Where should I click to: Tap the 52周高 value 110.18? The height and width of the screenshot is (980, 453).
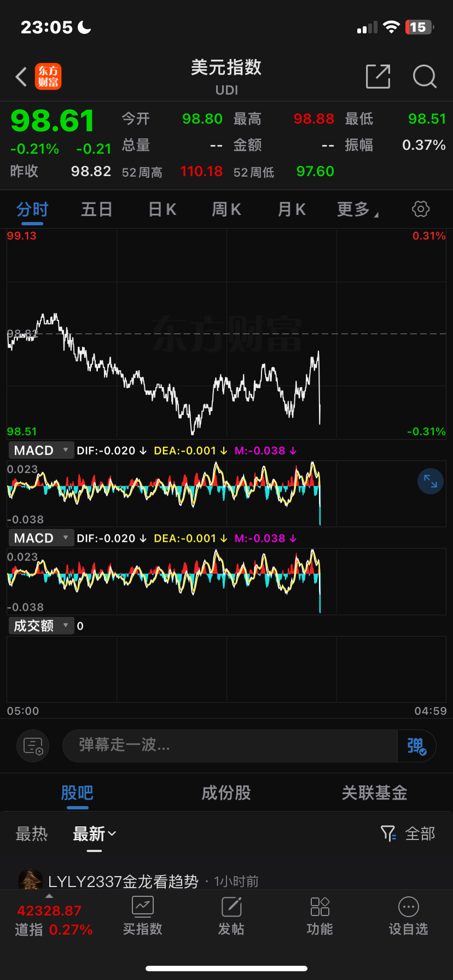coord(201,172)
